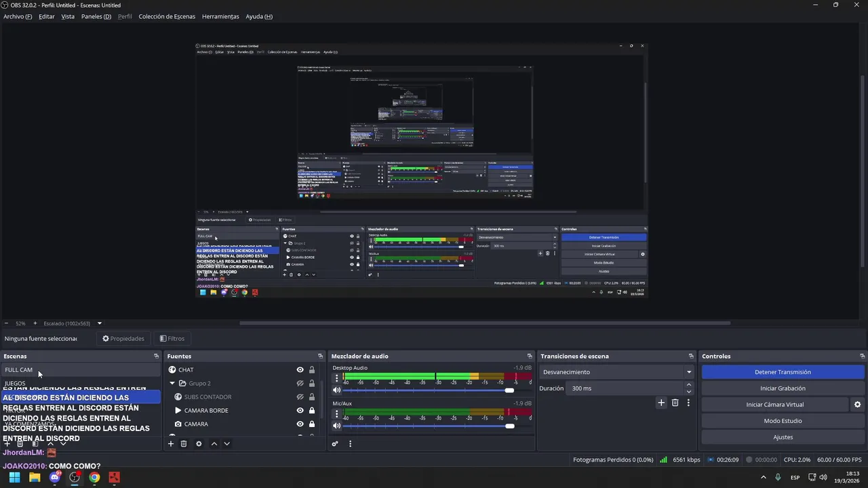Open source properties gear in Fuentes toolbar
Screen dimensions: 868x488
[199, 444]
